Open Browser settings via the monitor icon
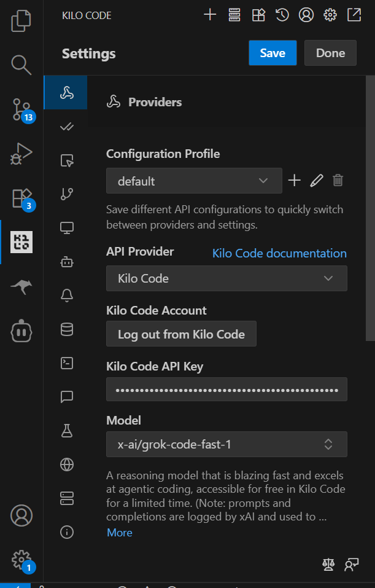Image resolution: width=375 pixels, height=588 pixels. pos(66,227)
